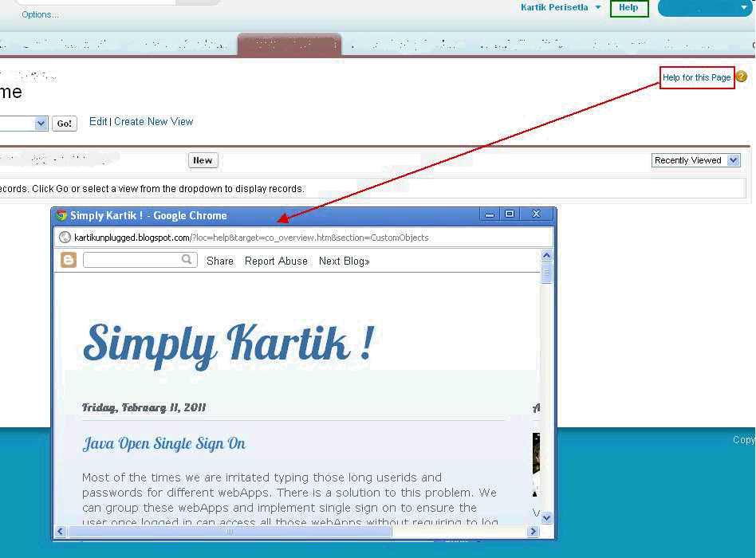Click the help question-mark icon

click(x=742, y=77)
